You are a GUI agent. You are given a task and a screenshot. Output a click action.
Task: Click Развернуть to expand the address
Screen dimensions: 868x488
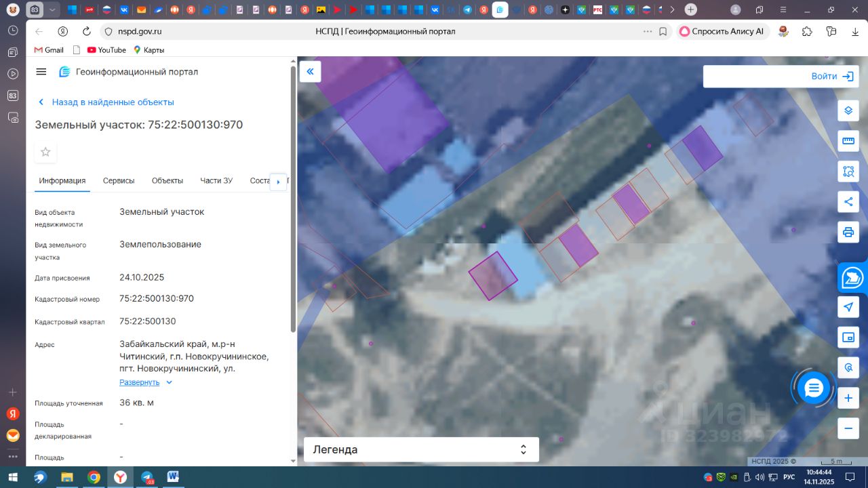pyautogui.click(x=140, y=382)
